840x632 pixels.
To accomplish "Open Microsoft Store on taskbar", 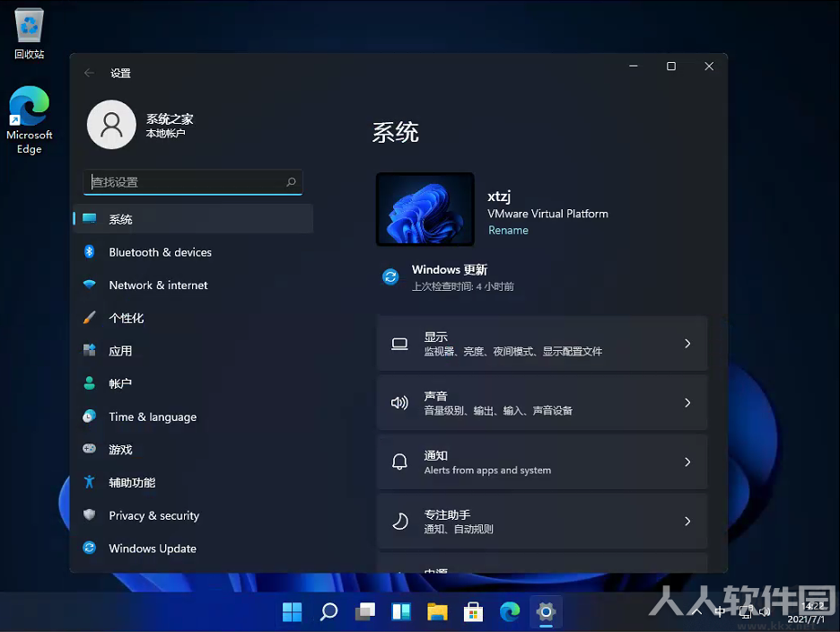I will click(x=474, y=611).
